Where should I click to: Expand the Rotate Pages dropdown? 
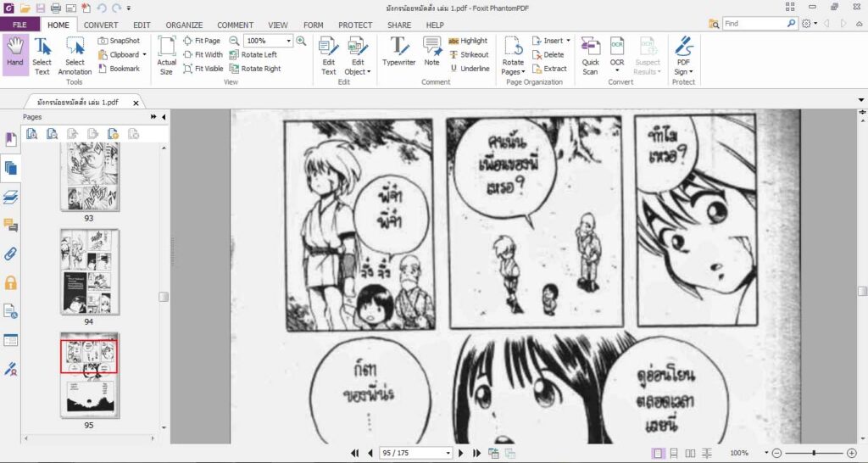coord(524,72)
